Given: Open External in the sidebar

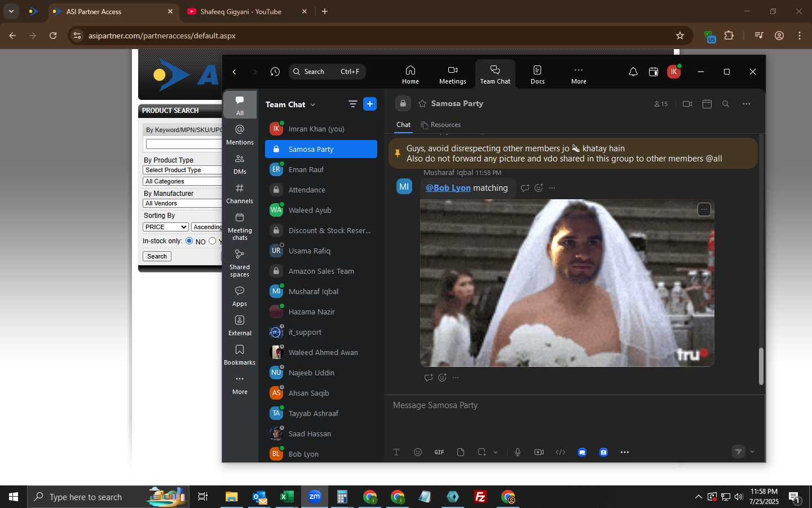Looking at the screenshot, I should [x=240, y=325].
